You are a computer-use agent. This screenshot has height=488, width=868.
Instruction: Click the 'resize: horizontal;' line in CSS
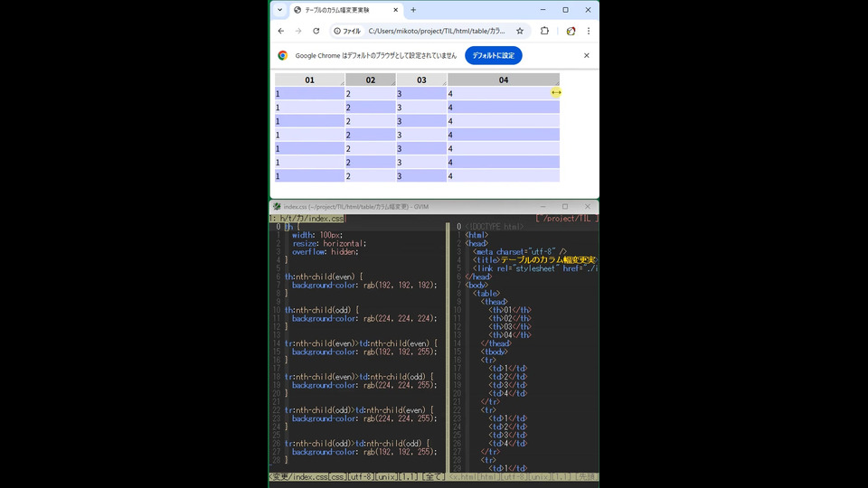(x=329, y=243)
